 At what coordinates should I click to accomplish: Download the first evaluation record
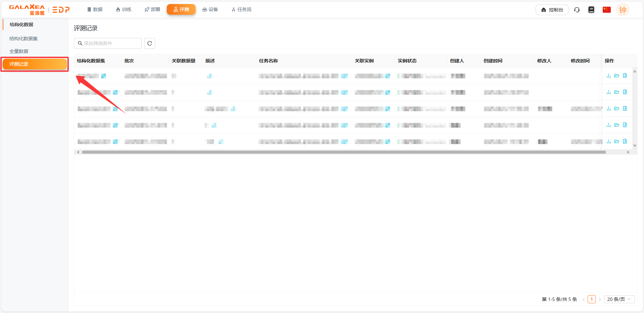[x=608, y=75]
